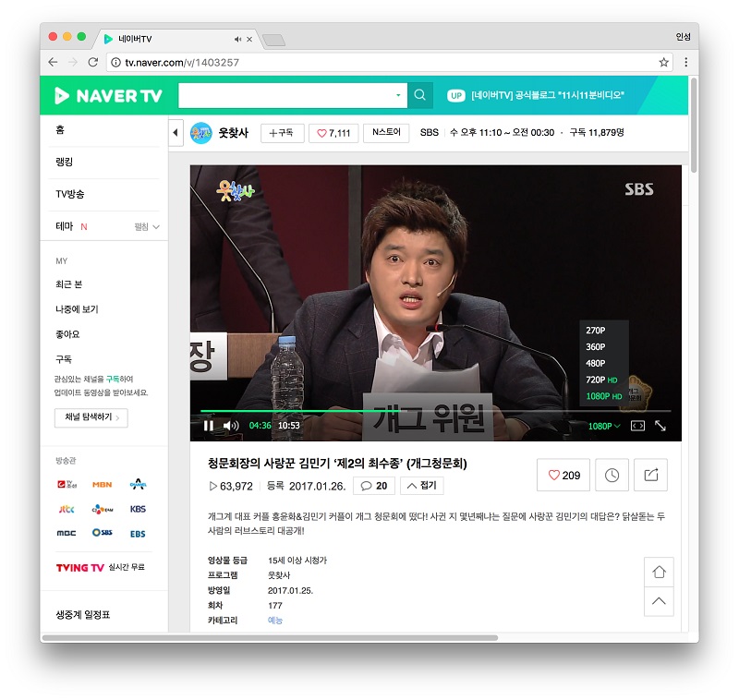Collapse the description with 접기
739x700 pixels.
422,486
